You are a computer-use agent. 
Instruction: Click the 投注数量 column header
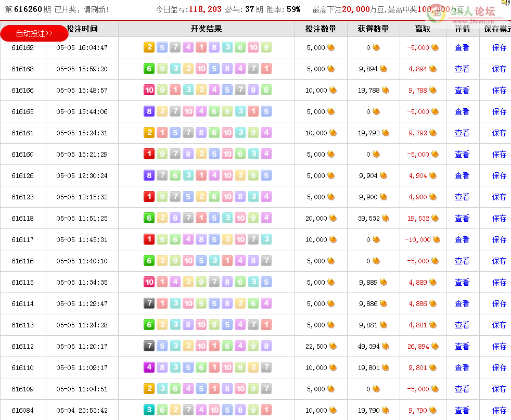coord(321,29)
